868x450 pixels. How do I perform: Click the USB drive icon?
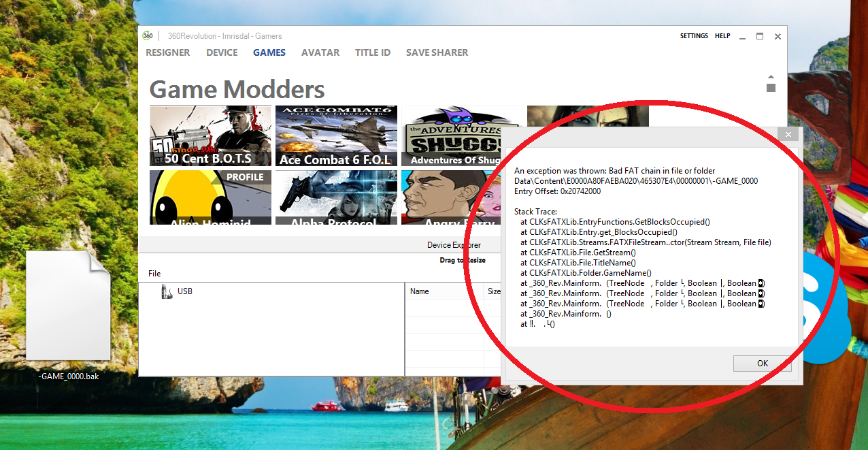click(167, 291)
